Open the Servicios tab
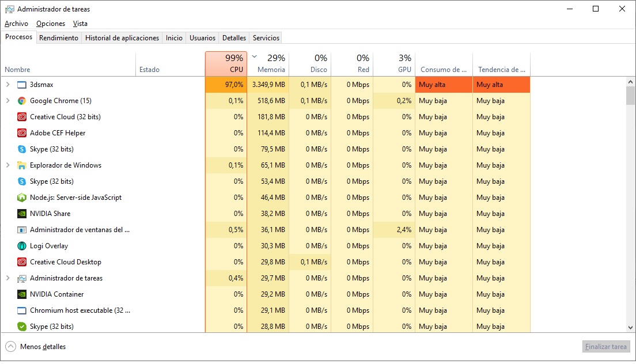The image size is (636, 364). coord(266,38)
